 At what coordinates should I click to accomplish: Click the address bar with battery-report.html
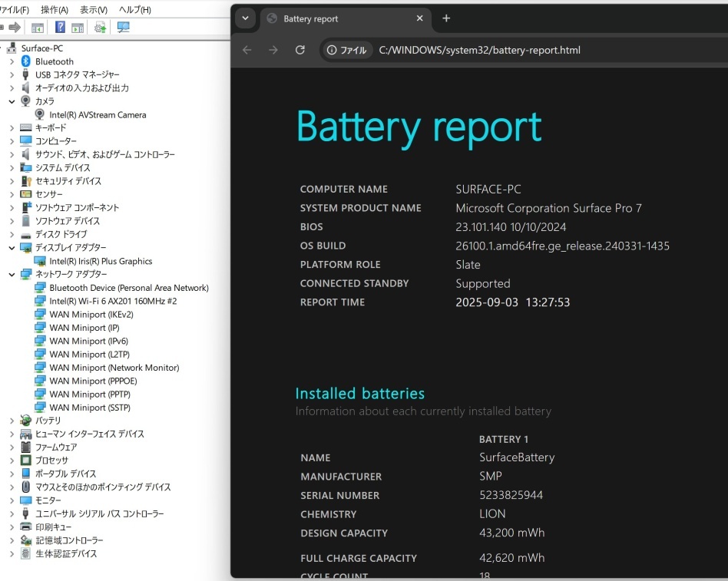pyautogui.click(x=480, y=50)
